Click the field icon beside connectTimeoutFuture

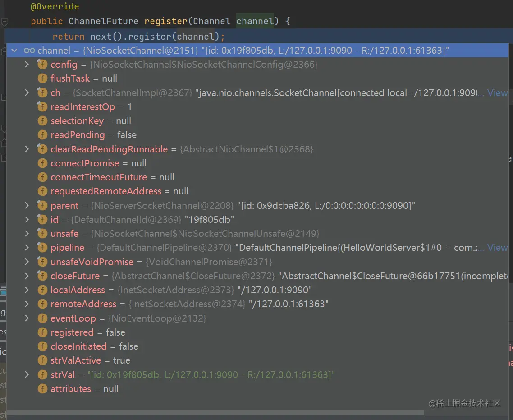click(x=42, y=177)
